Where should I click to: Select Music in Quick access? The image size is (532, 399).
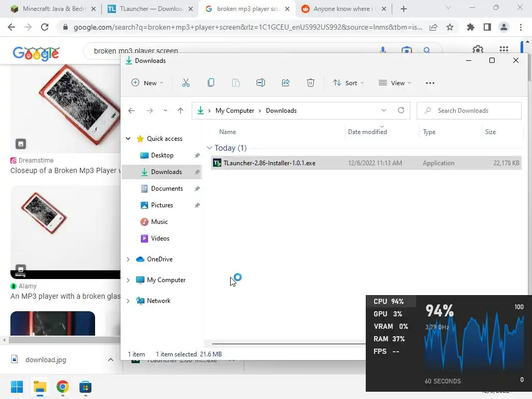click(159, 222)
